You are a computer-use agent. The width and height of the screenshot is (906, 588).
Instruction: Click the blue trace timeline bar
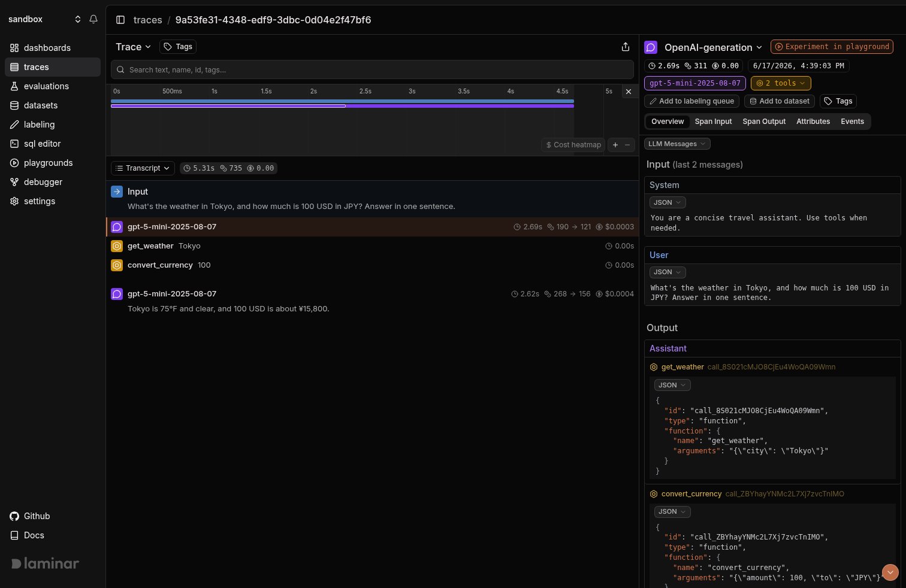click(342, 101)
